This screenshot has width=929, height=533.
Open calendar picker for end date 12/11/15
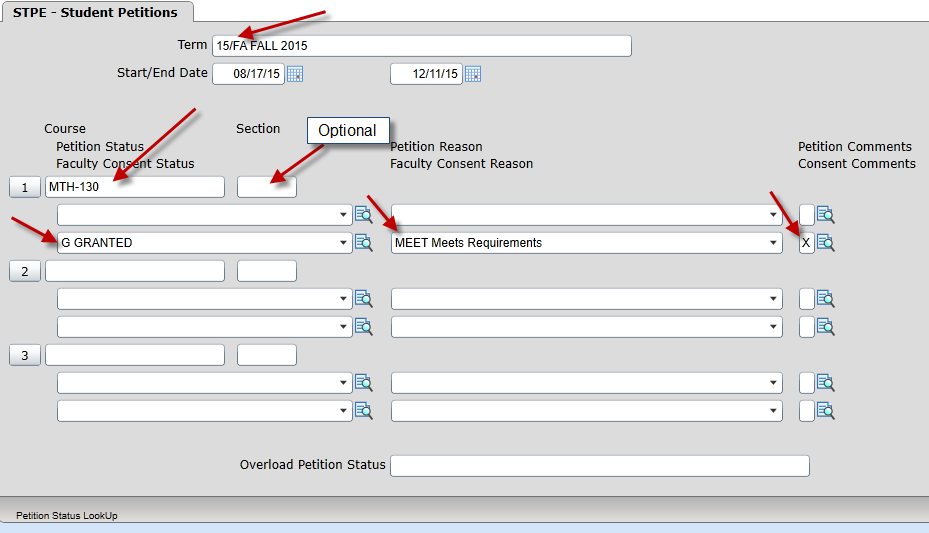(473, 74)
